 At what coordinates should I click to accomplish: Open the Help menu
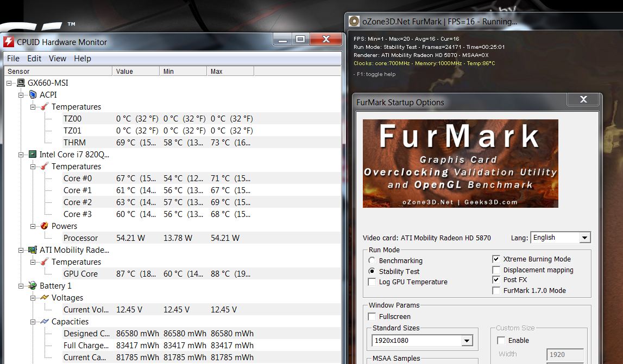click(82, 59)
